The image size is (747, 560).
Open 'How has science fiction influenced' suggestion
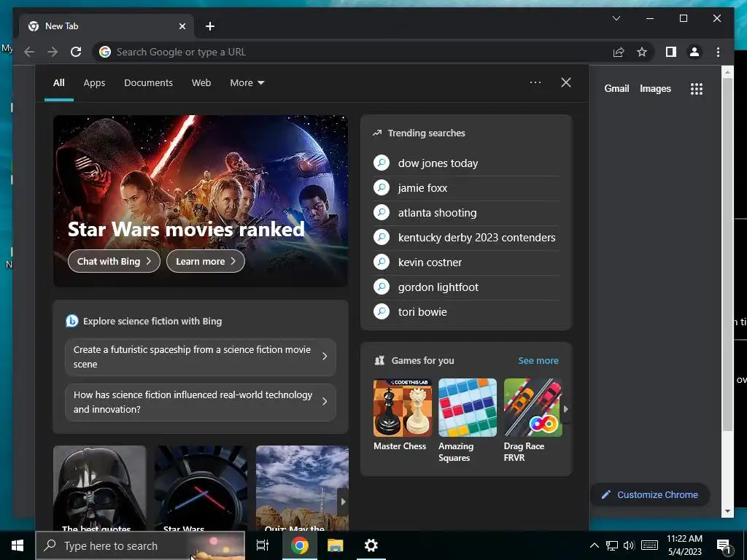point(201,402)
